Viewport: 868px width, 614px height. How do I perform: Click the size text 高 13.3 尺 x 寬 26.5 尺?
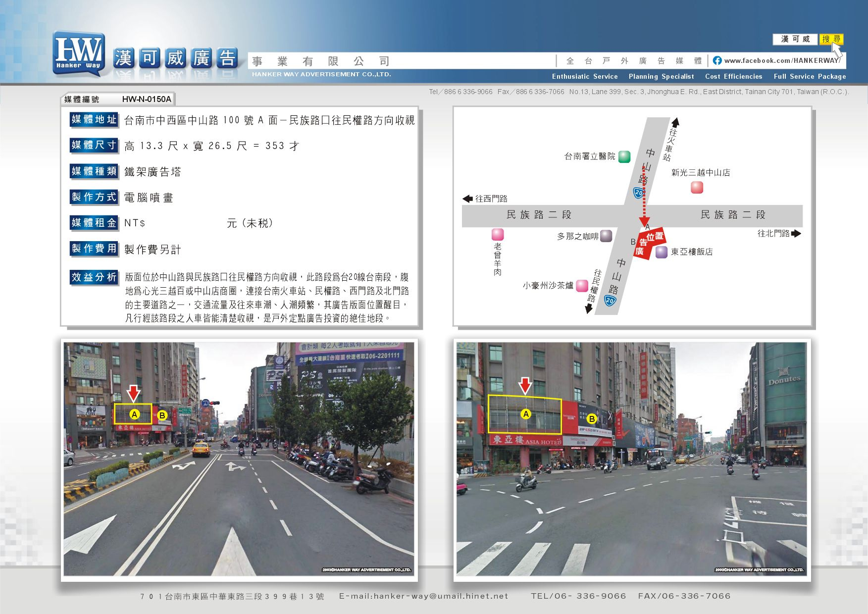tap(186, 146)
